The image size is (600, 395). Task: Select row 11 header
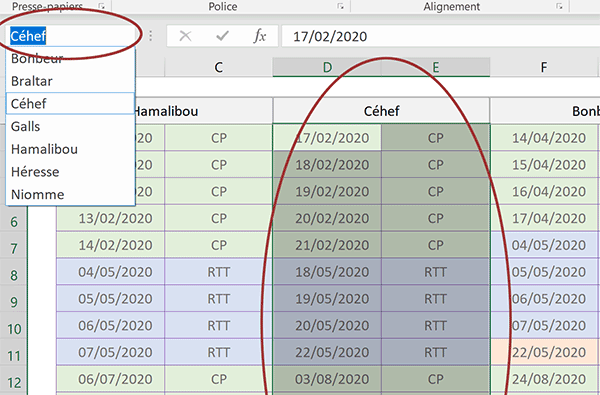point(14,356)
